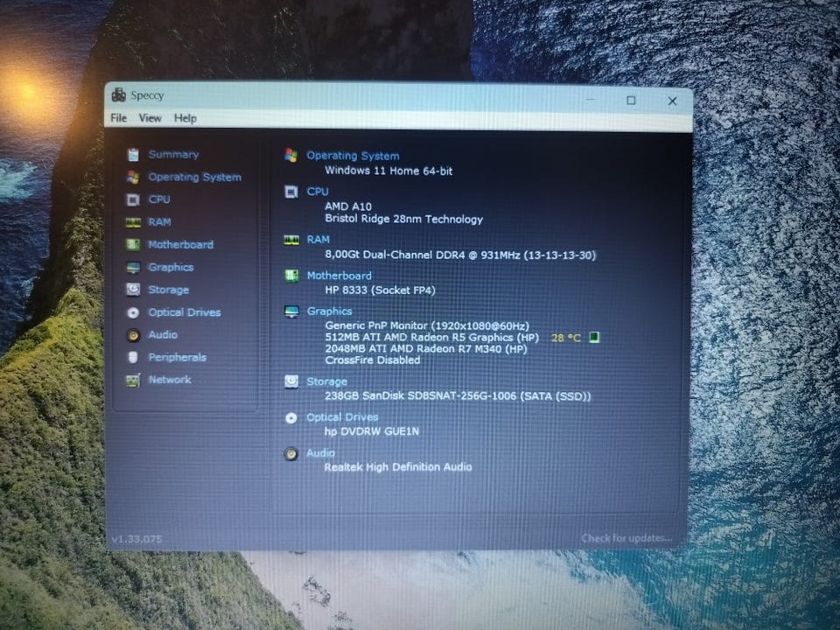
Task: Select Summary in the sidebar
Action: pos(173,155)
